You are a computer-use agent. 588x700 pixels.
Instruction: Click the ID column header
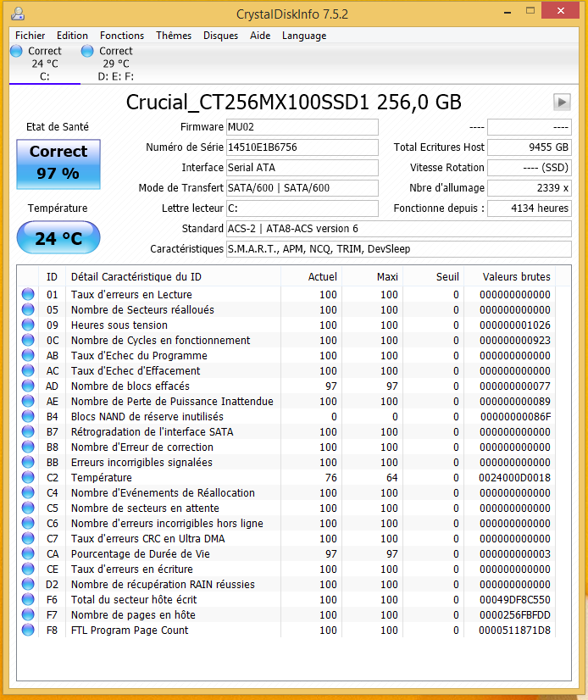point(53,277)
